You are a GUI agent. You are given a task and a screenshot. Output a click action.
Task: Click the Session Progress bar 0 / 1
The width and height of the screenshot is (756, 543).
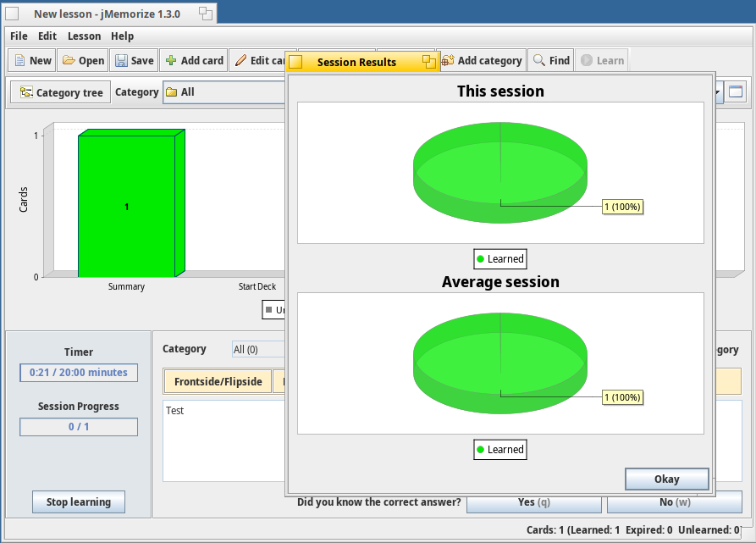pyautogui.click(x=79, y=427)
